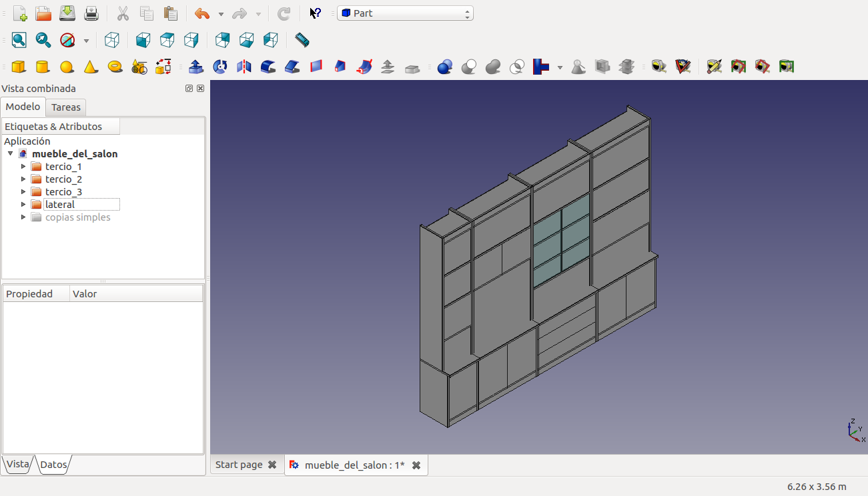Image resolution: width=868 pixels, height=496 pixels.
Task: Expand the tercio_1 tree group
Action: 24,167
